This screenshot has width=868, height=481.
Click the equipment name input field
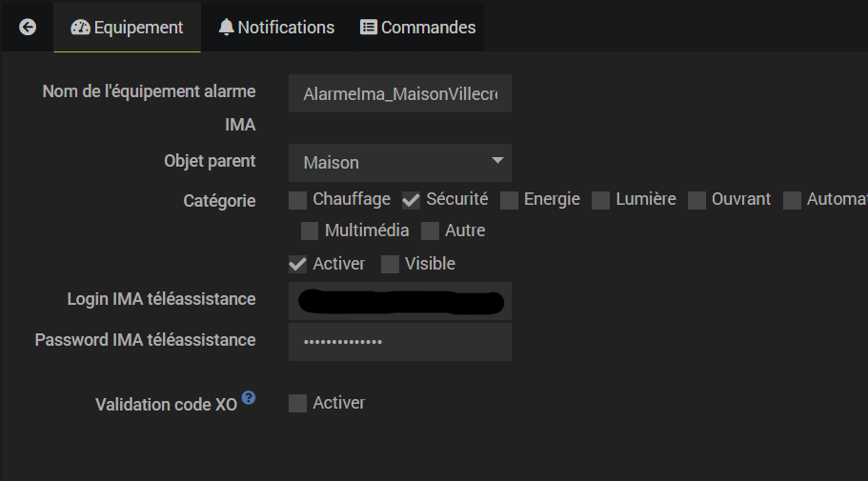pyautogui.click(x=400, y=94)
